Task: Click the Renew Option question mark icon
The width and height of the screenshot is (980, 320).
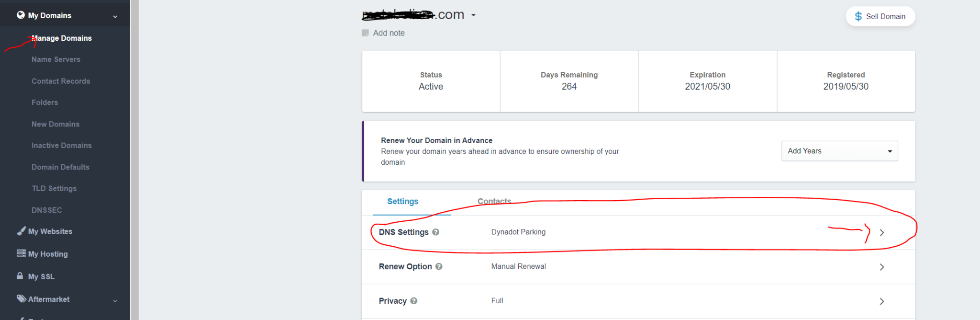Action: [439, 266]
